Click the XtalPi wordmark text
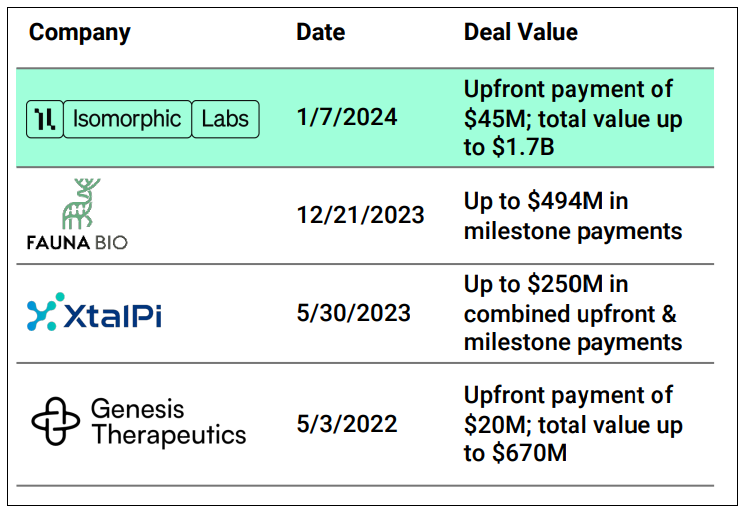Image resolution: width=748 pixels, height=512 pixels. (x=113, y=314)
